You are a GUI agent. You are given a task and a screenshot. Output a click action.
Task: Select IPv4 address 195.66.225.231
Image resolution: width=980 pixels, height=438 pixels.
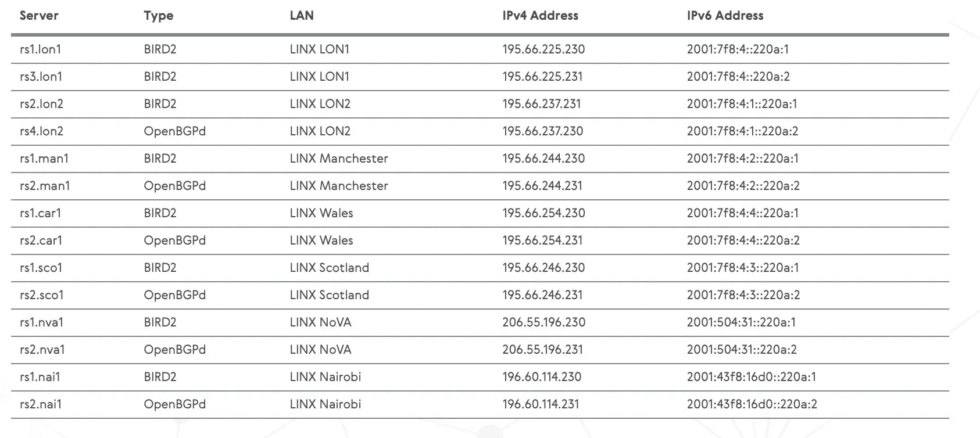542,77
